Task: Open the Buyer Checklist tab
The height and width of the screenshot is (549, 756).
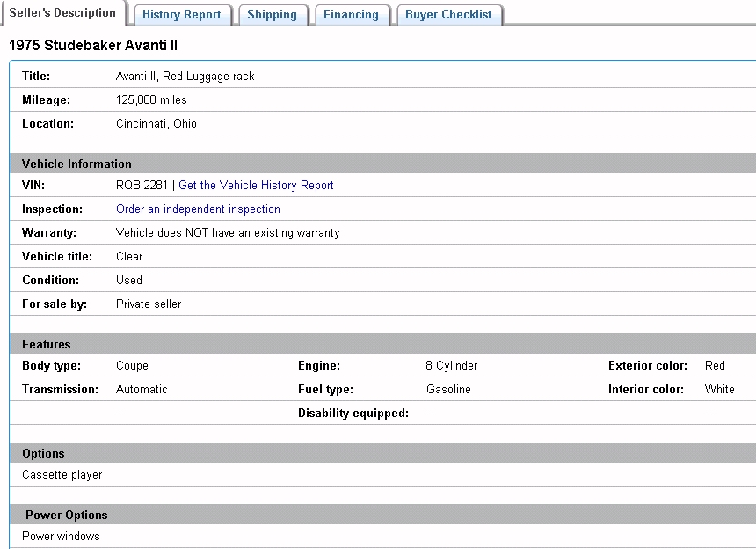Action: click(x=448, y=15)
